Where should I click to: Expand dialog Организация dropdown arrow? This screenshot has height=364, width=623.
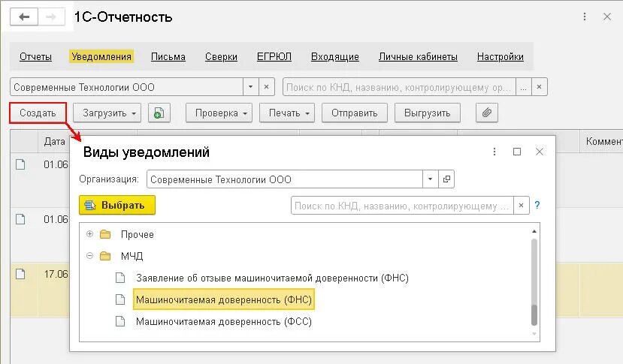[431, 179]
